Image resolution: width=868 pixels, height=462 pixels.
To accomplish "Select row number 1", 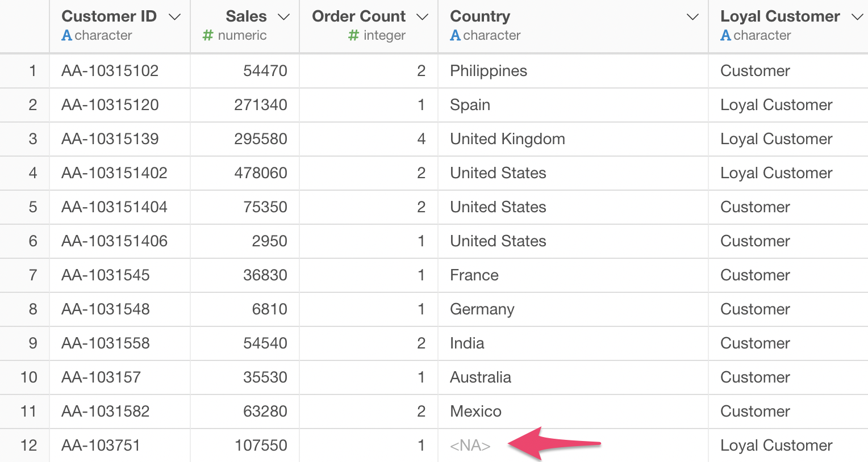I will tap(32, 71).
